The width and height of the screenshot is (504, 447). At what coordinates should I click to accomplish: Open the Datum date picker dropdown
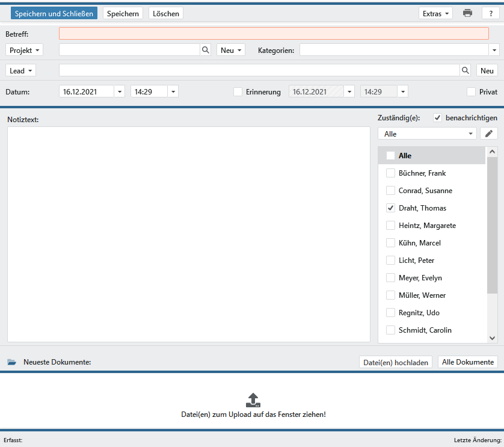tap(120, 92)
